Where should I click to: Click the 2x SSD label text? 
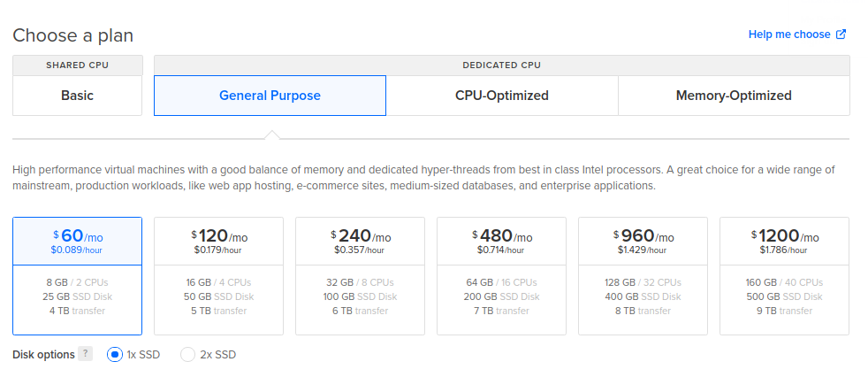tap(217, 355)
